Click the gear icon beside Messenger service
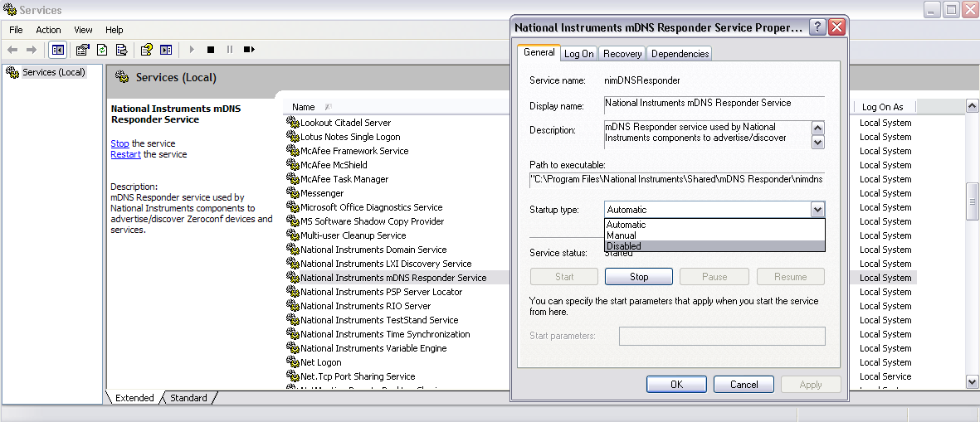This screenshot has height=422, width=980. coord(292,193)
